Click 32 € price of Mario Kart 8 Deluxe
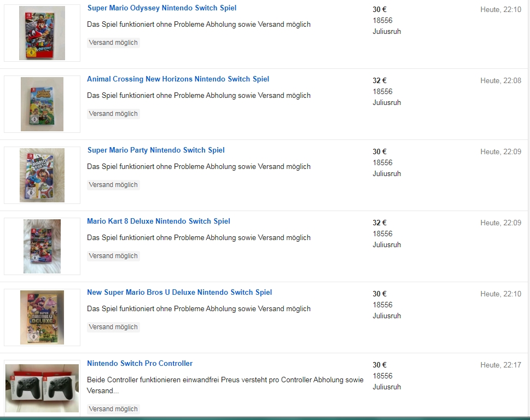Viewport: 530px width, 420px height. (380, 223)
